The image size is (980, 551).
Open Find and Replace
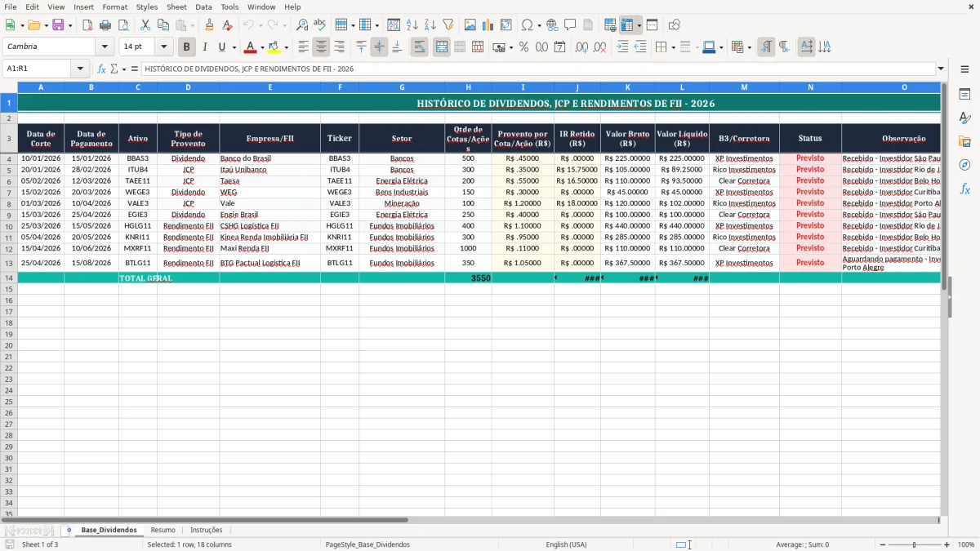click(302, 25)
